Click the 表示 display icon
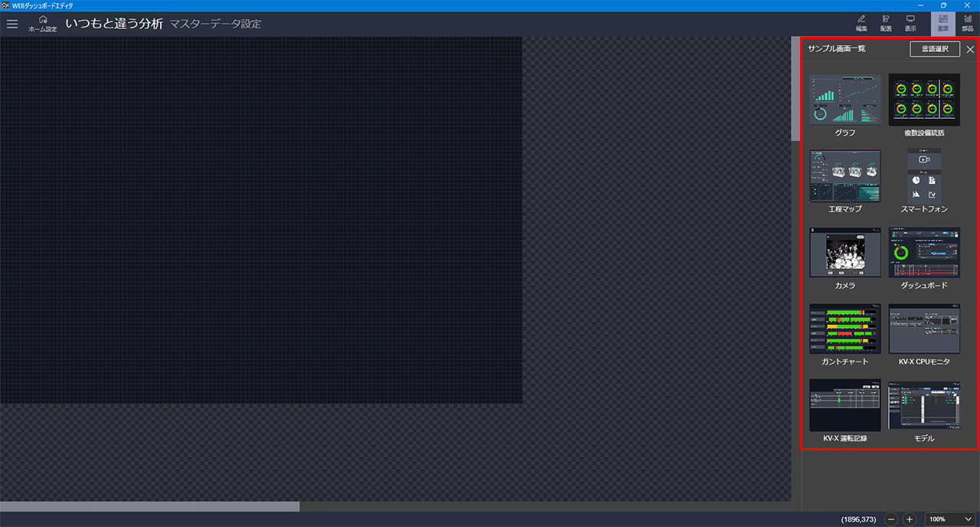This screenshot has height=527, width=980. click(x=910, y=23)
